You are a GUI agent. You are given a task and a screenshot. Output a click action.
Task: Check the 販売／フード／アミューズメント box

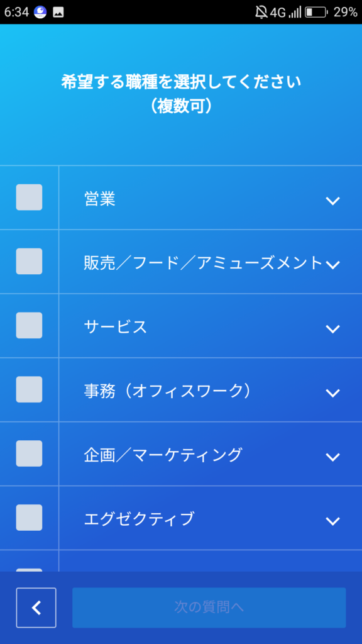point(29,261)
